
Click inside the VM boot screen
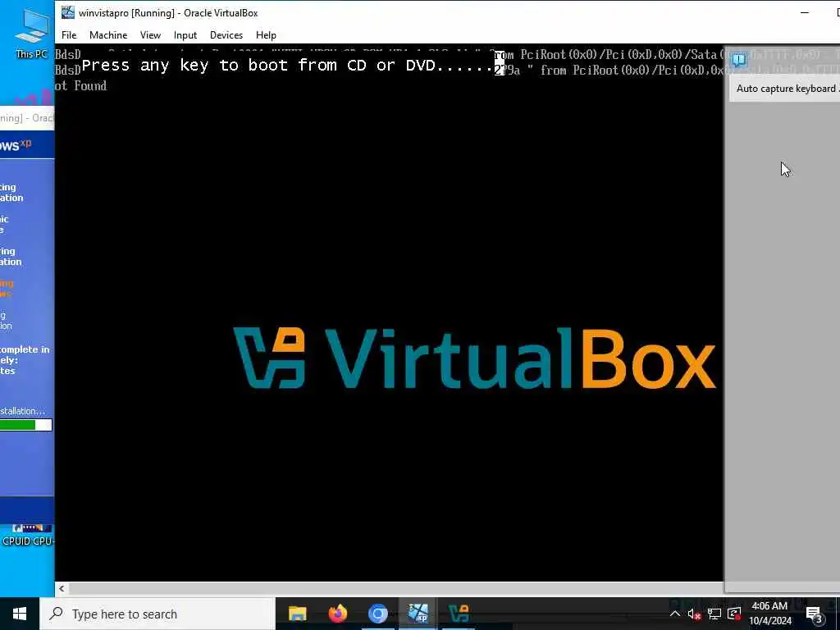point(390,313)
